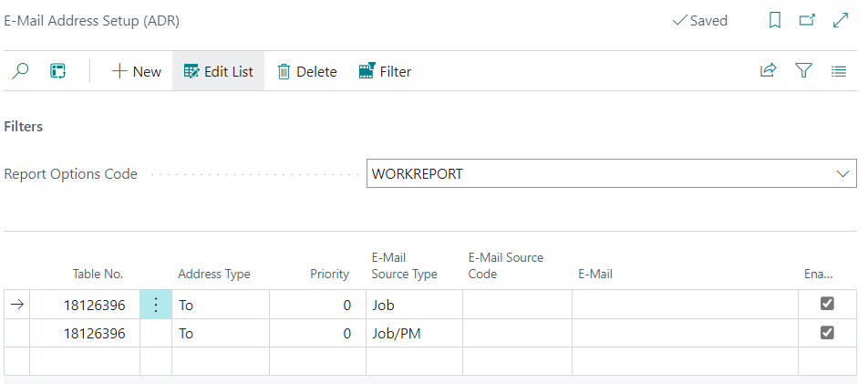
Task: Click the E-Mail column header
Action: pos(595,274)
